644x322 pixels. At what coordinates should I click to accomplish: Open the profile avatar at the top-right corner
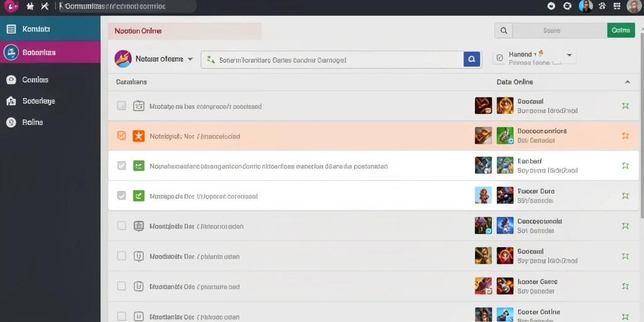pyautogui.click(x=634, y=6)
